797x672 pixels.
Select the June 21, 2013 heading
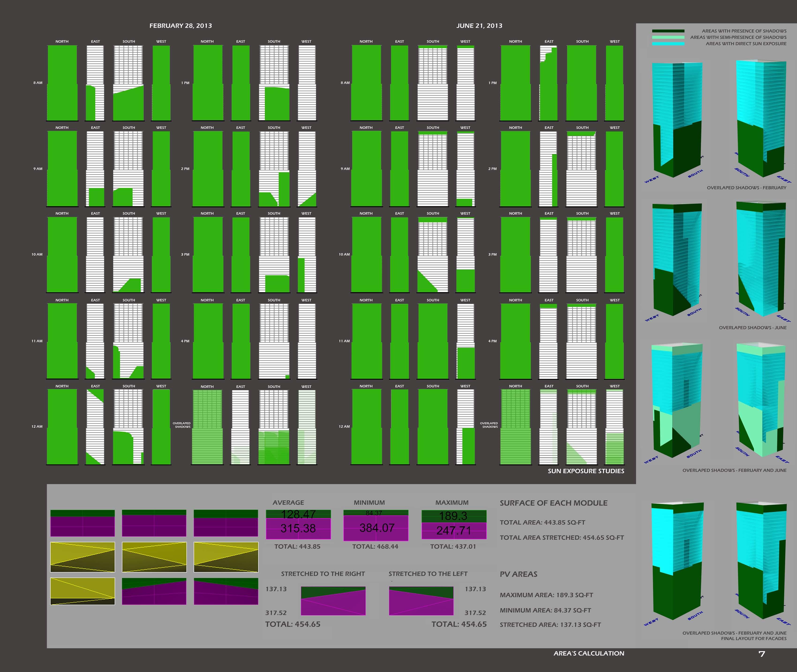[x=479, y=26]
